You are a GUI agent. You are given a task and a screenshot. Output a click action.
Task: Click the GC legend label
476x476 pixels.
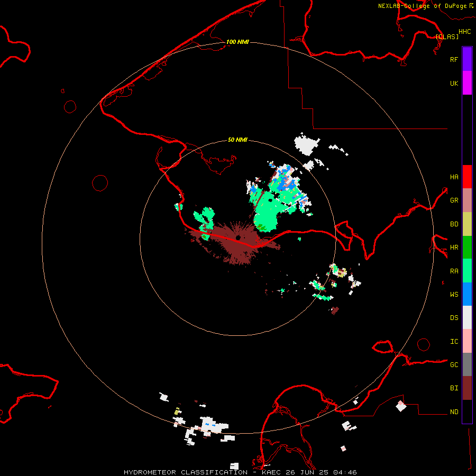click(454, 365)
